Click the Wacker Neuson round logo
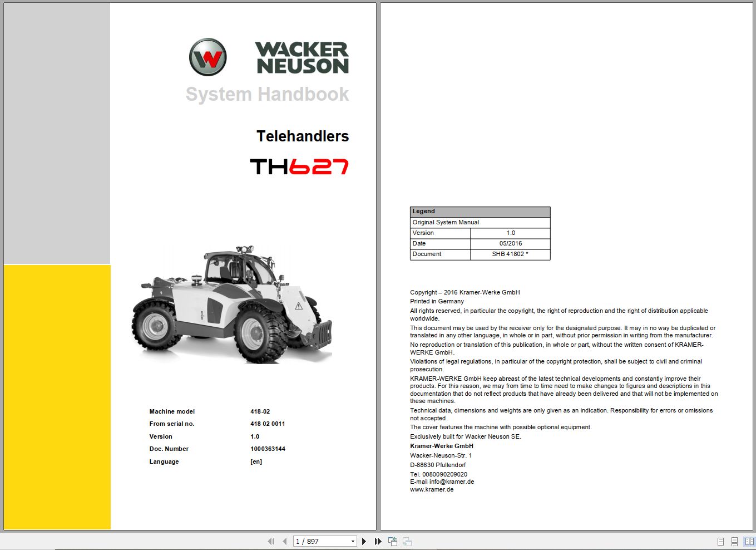The width and height of the screenshot is (756, 550). click(207, 57)
